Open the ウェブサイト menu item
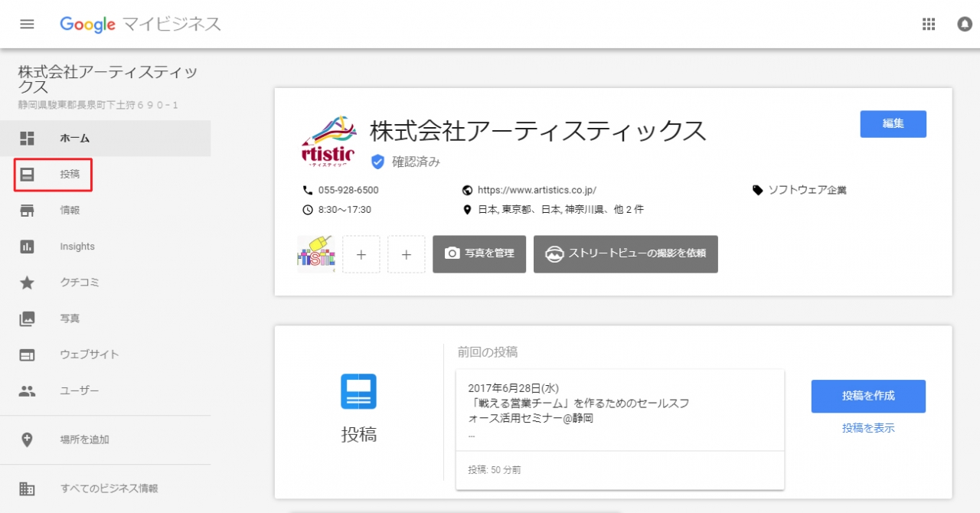Image resolution: width=980 pixels, height=513 pixels. [105, 355]
